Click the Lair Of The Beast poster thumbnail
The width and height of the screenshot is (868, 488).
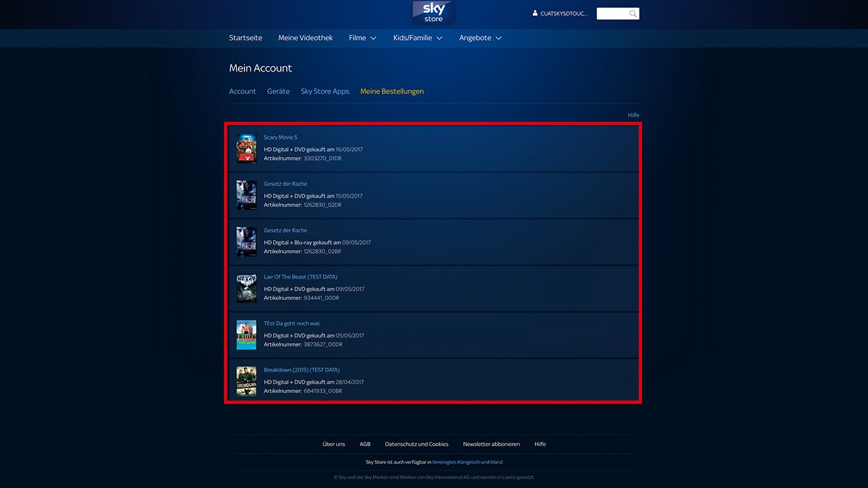click(246, 288)
